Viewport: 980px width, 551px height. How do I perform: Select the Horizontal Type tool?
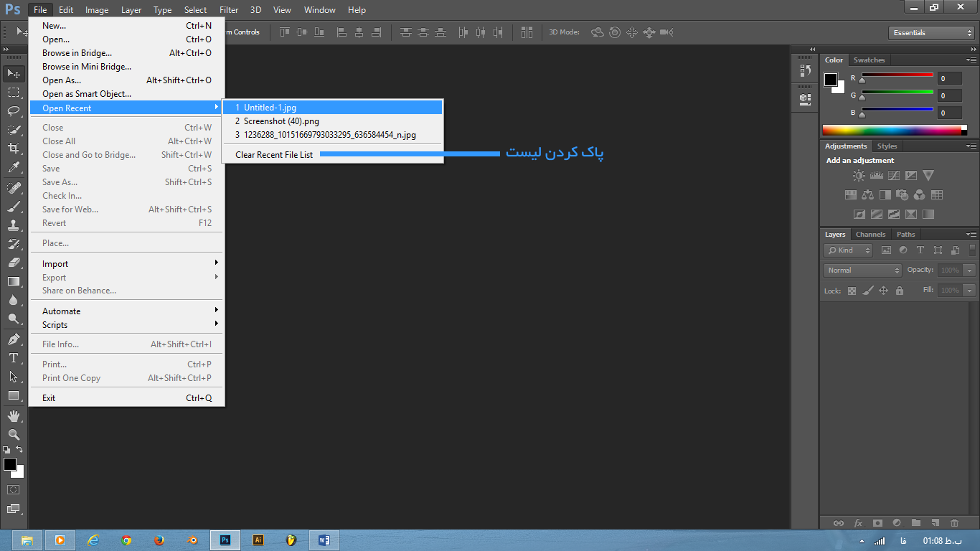[14, 358]
